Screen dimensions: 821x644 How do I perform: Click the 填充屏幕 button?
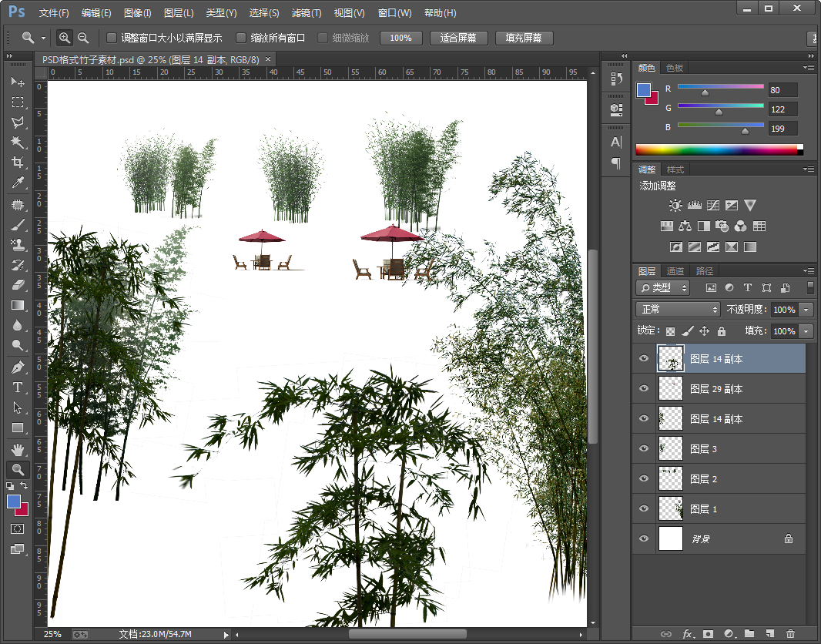(x=524, y=38)
